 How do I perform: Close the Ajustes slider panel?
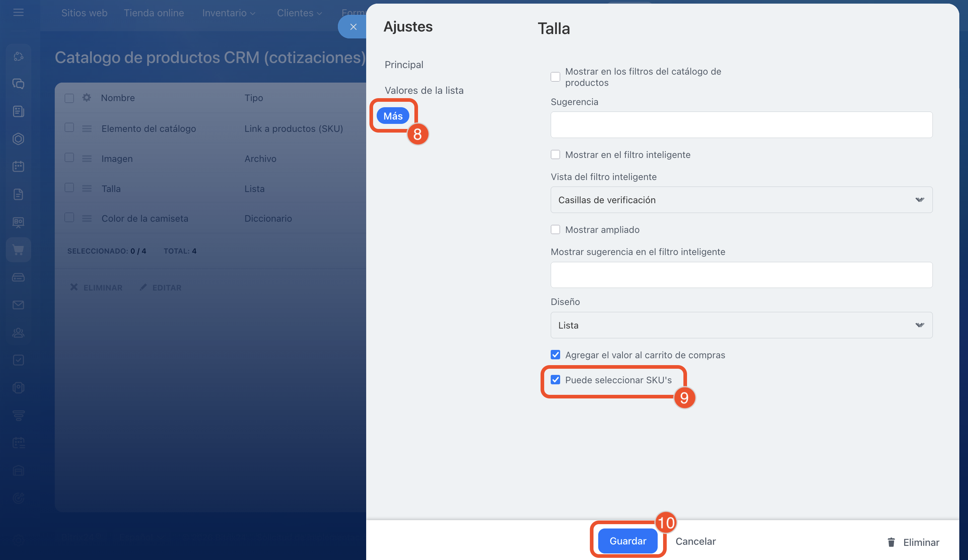353,27
